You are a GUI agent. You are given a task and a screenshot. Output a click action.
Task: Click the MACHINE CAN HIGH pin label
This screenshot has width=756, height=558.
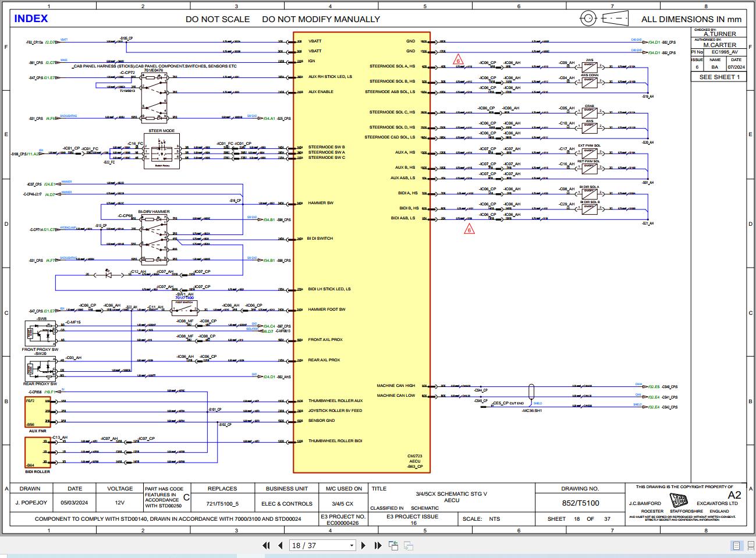click(396, 386)
